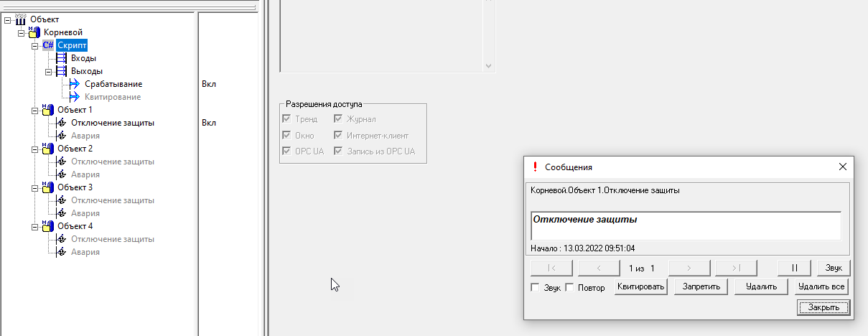Click Отключение защиты icon under Объект 4

62,239
